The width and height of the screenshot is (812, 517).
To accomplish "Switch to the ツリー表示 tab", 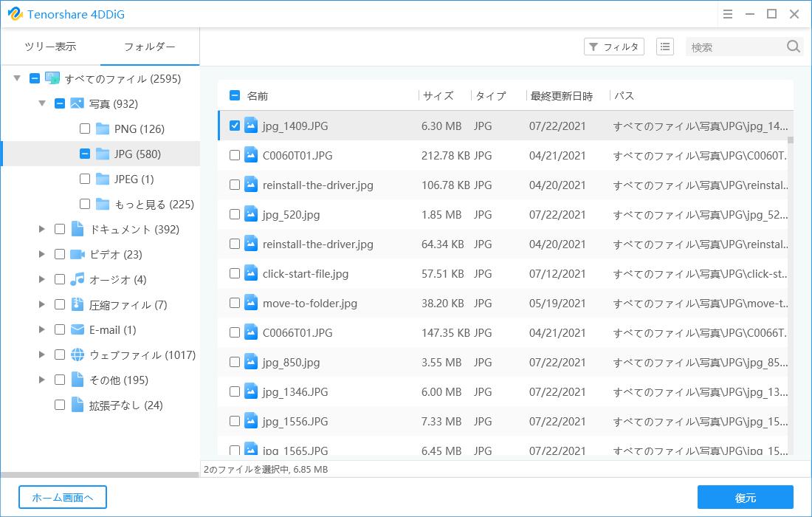I will (50, 47).
